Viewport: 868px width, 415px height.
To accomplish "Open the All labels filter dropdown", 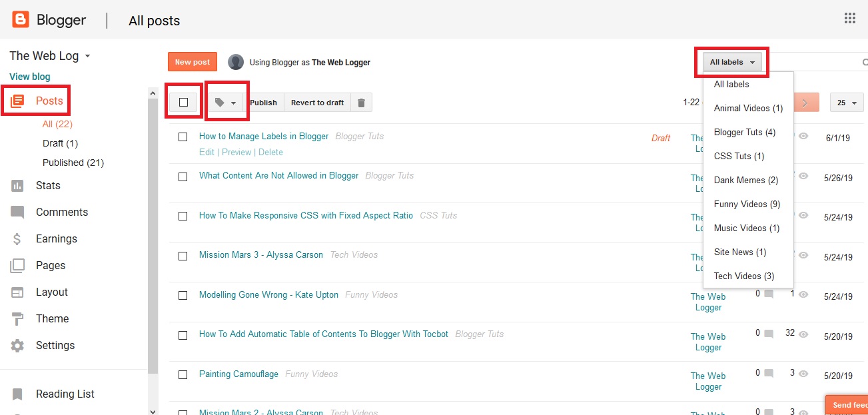I will [730, 61].
